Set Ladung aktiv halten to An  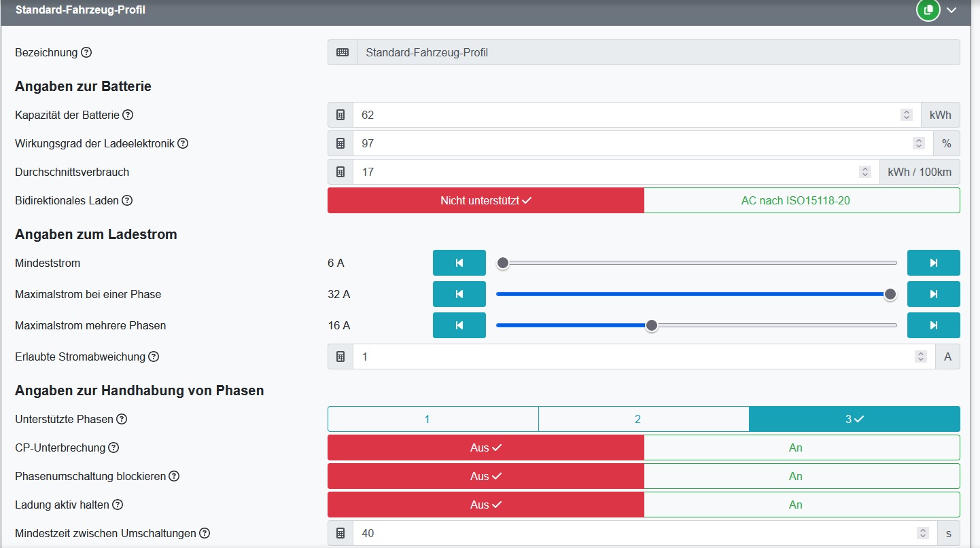click(802, 505)
